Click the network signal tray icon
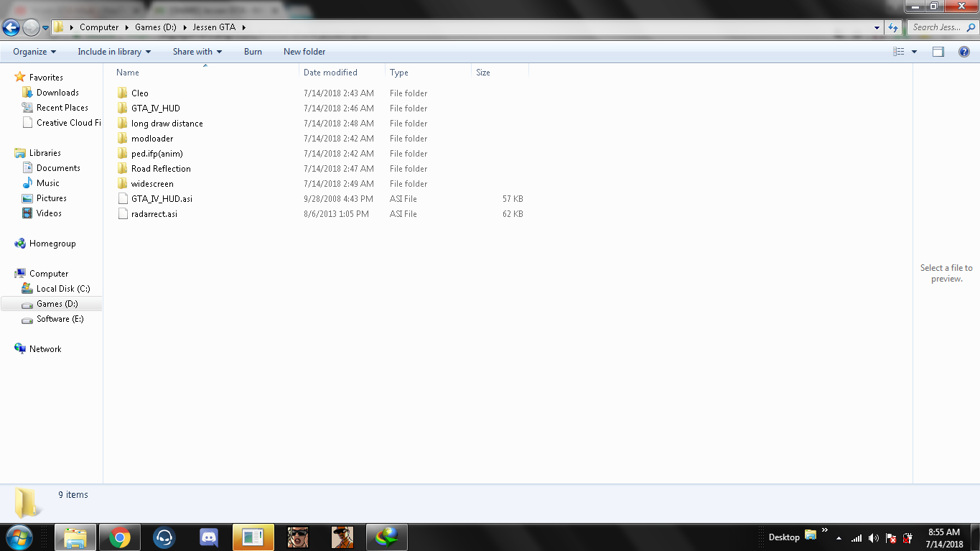Image resolution: width=980 pixels, height=551 pixels. pos(857,538)
